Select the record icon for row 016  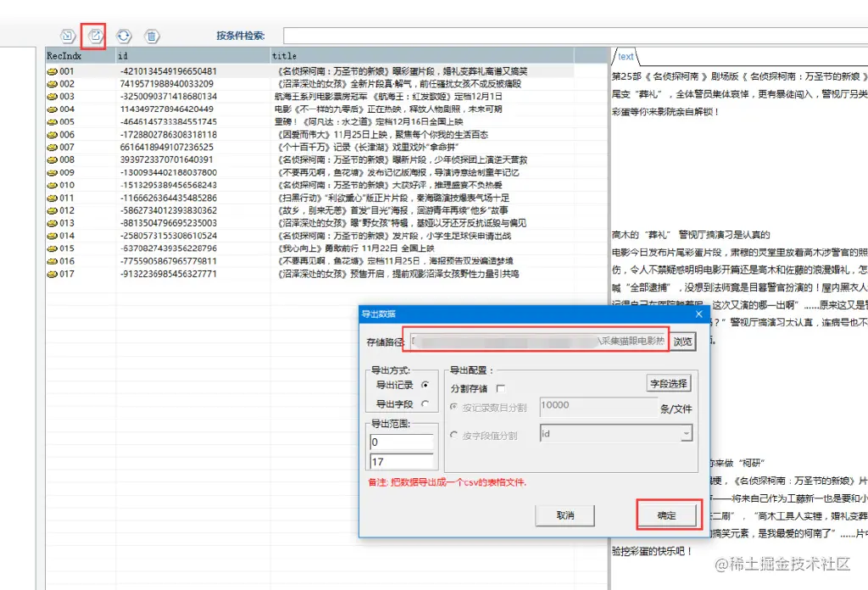click(x=52, y=261)
